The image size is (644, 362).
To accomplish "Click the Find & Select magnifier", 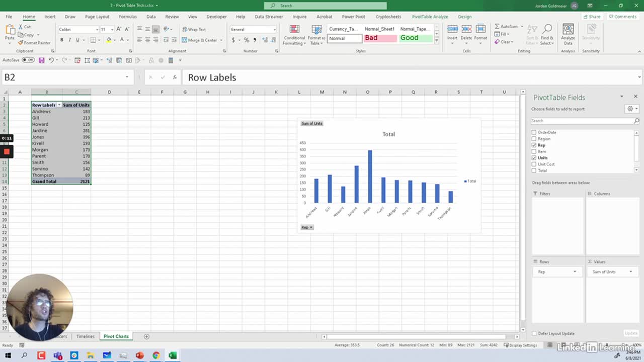I will pyautogui.click(x=547, y=29).
